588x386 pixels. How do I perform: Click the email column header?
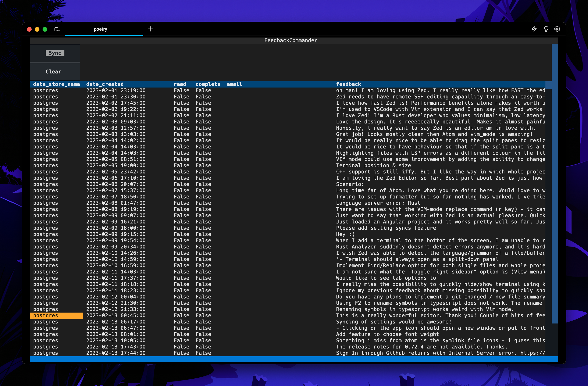(x=234, y=84)
